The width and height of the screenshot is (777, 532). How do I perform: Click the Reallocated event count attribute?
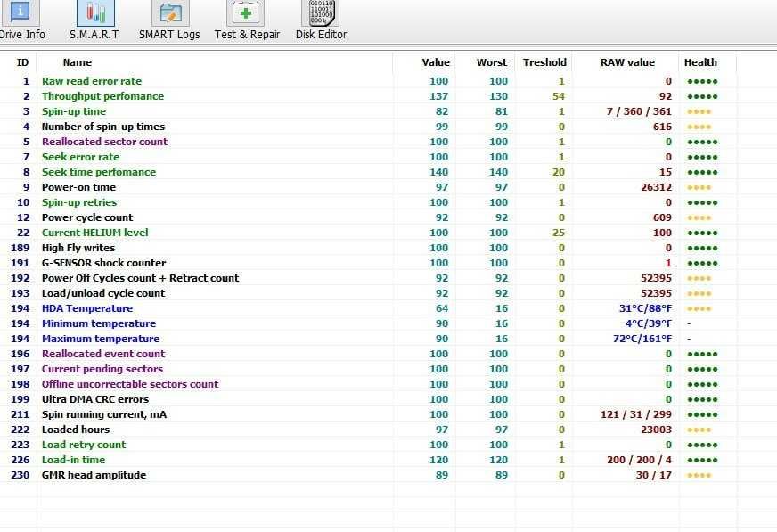tap(103, 354)
